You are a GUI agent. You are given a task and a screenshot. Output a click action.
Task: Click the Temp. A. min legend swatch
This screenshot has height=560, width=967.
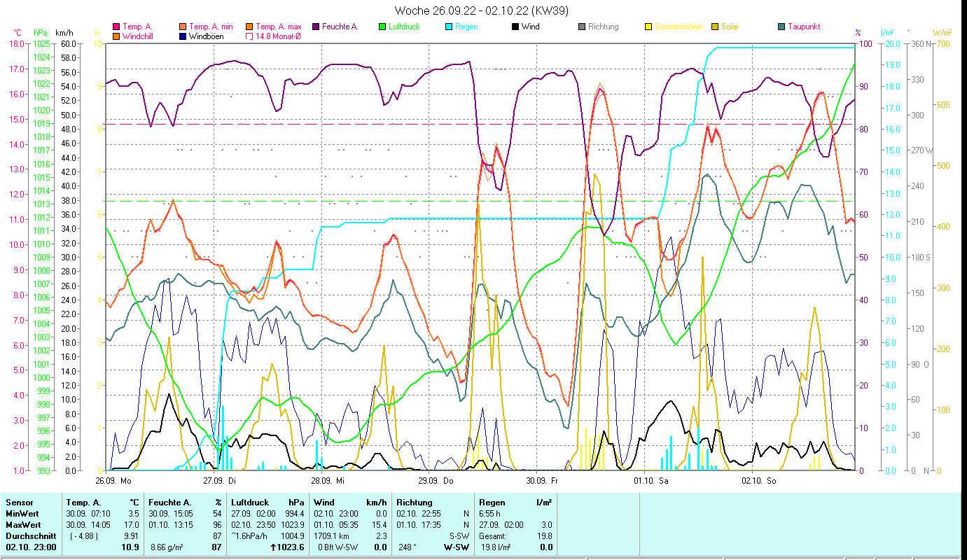[183, 27]
